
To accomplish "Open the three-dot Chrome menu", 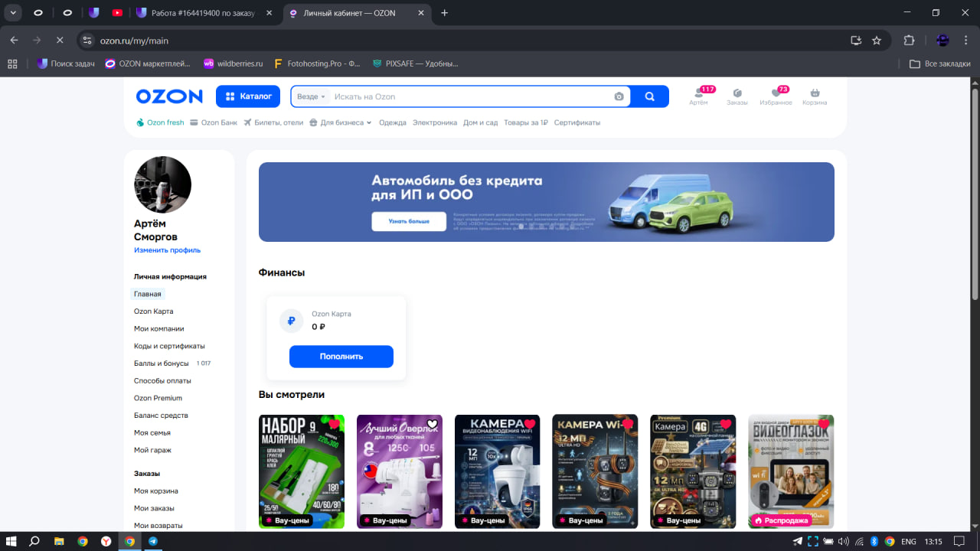I will coord(966,41).
